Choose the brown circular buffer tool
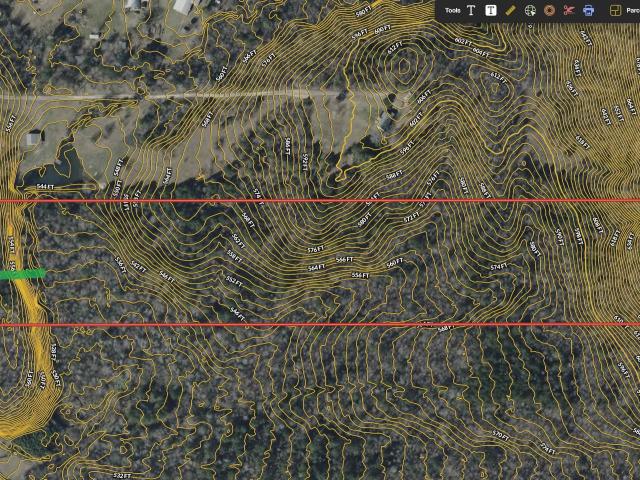The height and width of the screenshot is (480, 640). point(549,10)
